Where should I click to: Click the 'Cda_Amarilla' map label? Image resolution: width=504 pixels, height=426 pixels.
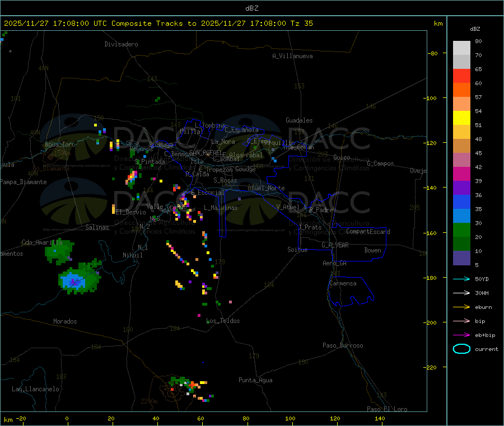coord(43,242)
